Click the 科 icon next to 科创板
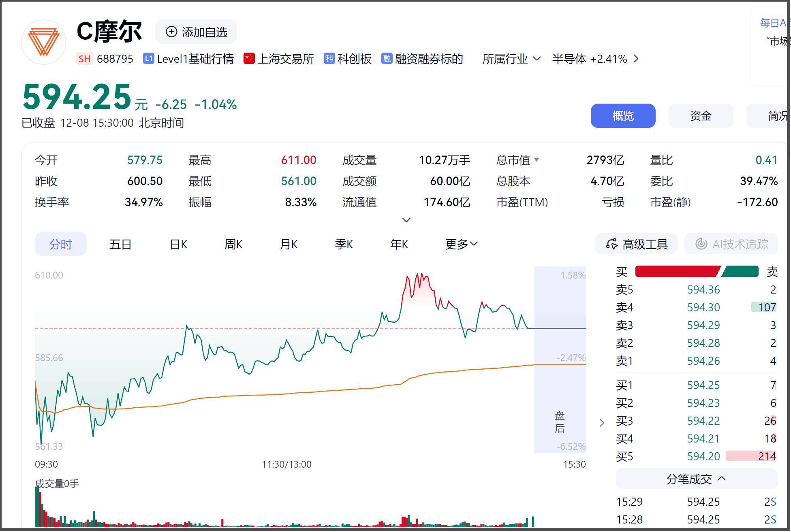This screenshot has width=791, height=532. (x=329, y=59)
